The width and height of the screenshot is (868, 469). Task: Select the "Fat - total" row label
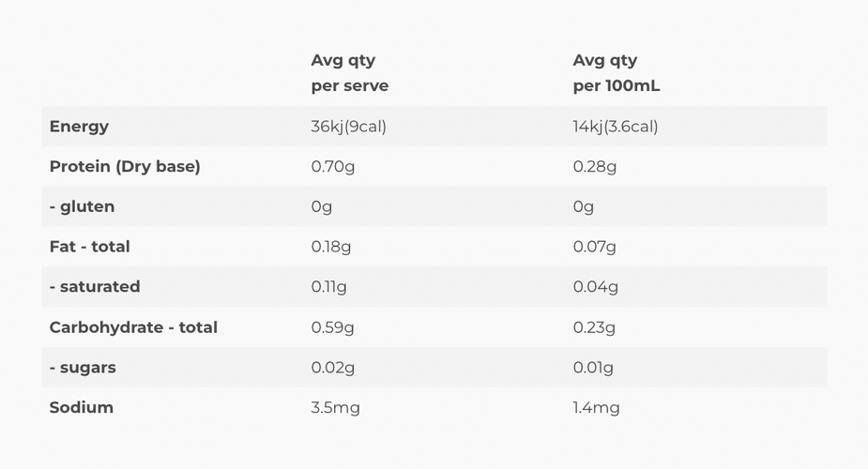[x=89, y=247]
